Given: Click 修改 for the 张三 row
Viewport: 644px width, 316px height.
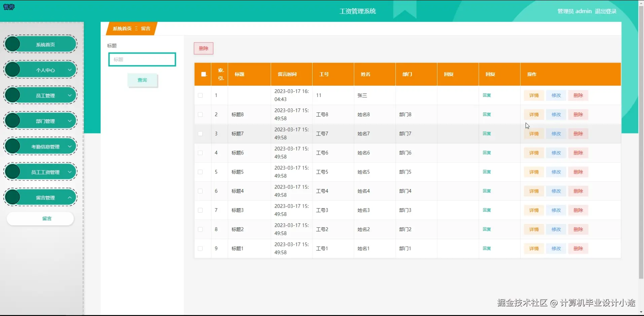Looking at the screenshot, I should 556,96.
